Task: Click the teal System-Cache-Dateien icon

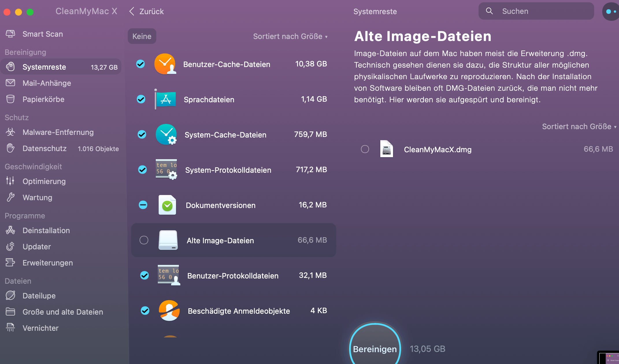Action: point(166,134)
